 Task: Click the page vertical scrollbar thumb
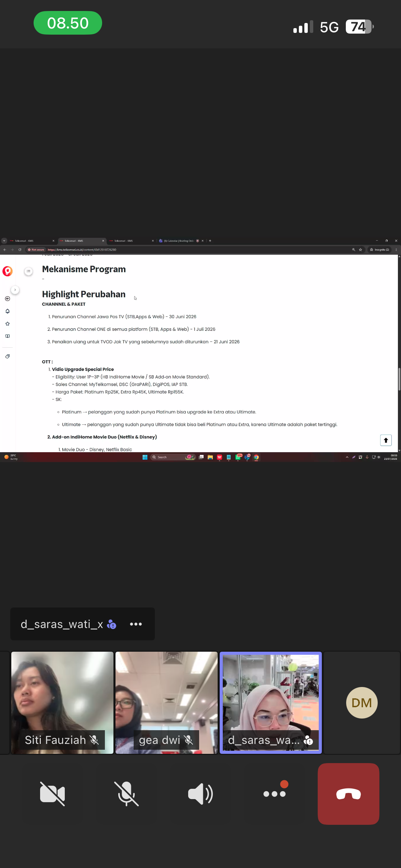399,379
